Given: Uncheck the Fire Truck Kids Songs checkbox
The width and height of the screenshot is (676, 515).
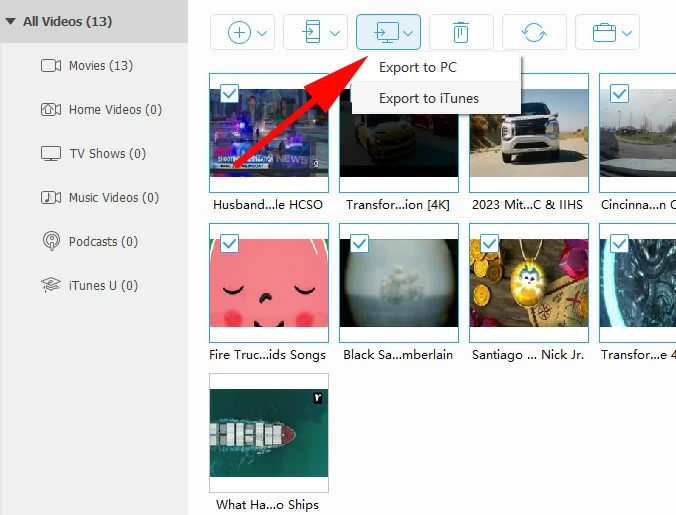Looking at the screenshot, I should click(229, 243).
